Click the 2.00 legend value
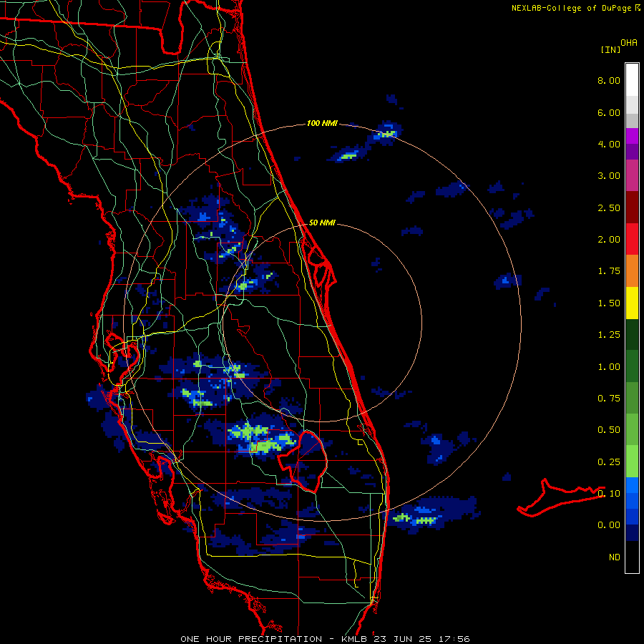 (x=609, y=240)
